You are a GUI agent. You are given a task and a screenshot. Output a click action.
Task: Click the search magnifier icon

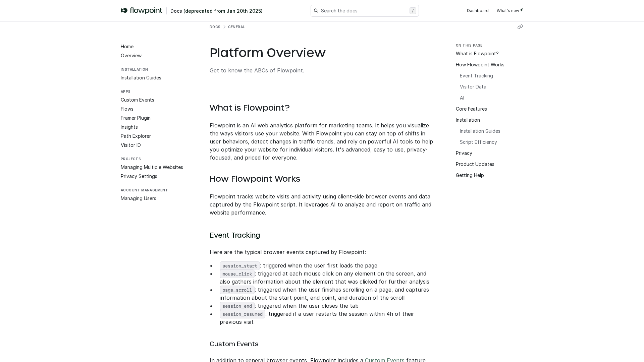pyautogui.click(x=316, y=11)
